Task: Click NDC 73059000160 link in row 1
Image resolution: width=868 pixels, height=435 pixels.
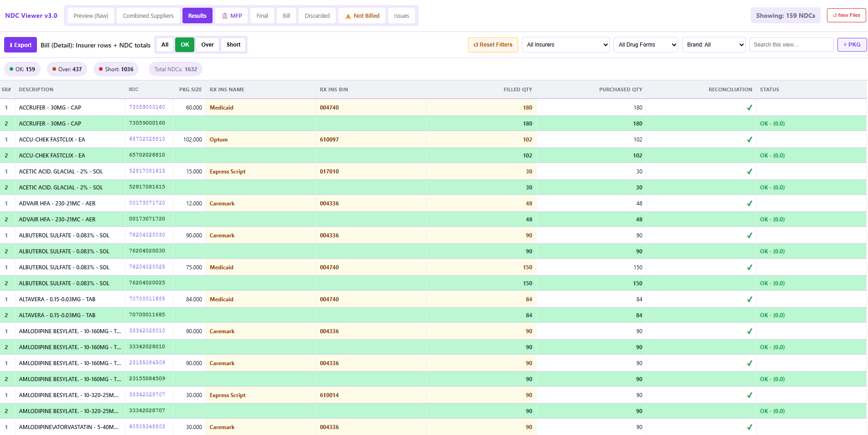Action: click(x=147, y=107)
